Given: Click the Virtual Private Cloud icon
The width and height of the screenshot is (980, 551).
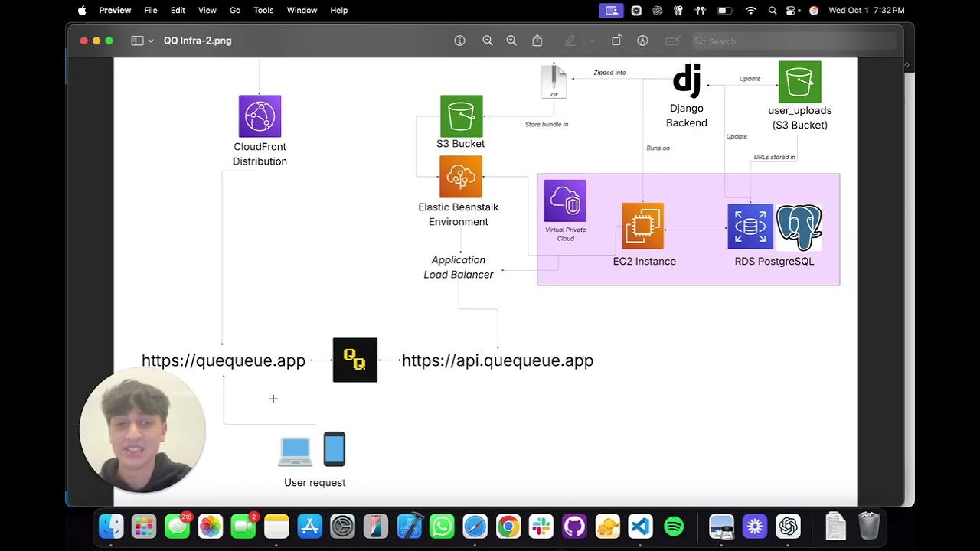Looking at the screenshot, I should point(565,201).
